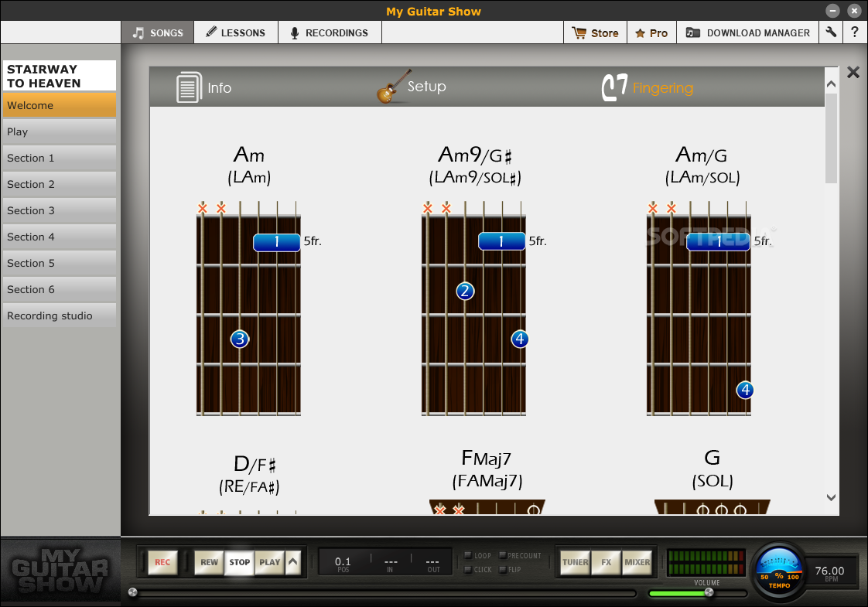Open Section 2 in the sidebar

(60, 184)
